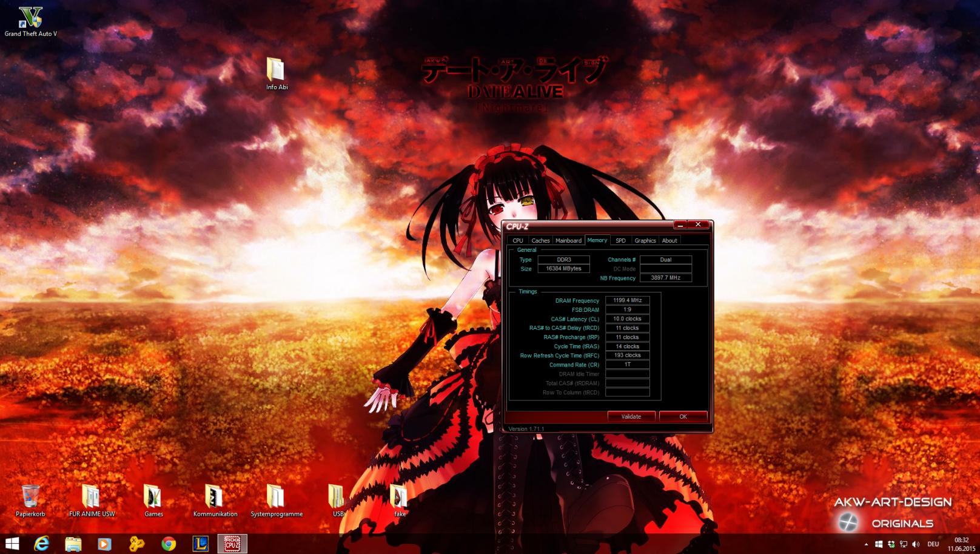Click the 1:9 FSB:DRAM ratio value
The image size is (980, 554).
[x=627, y=309]
